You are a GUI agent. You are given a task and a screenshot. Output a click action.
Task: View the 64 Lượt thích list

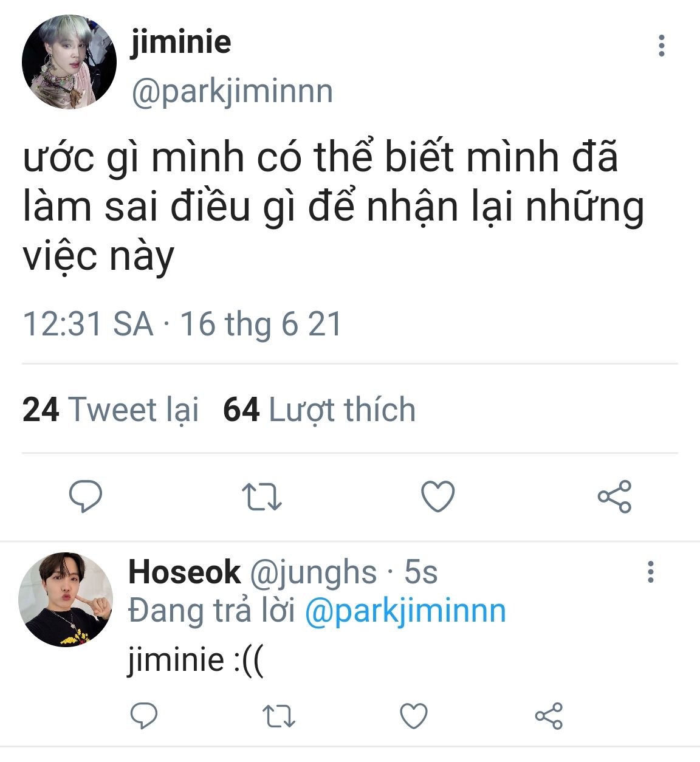point(319,410)
